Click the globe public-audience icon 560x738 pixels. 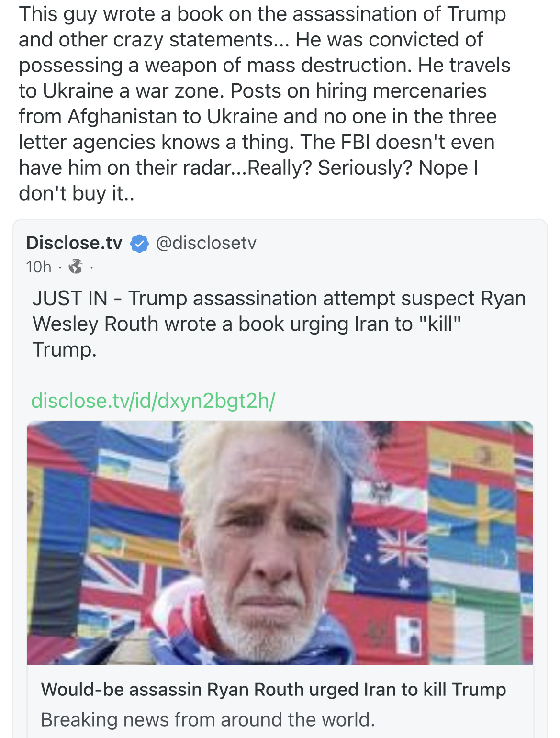pos(75,267)
